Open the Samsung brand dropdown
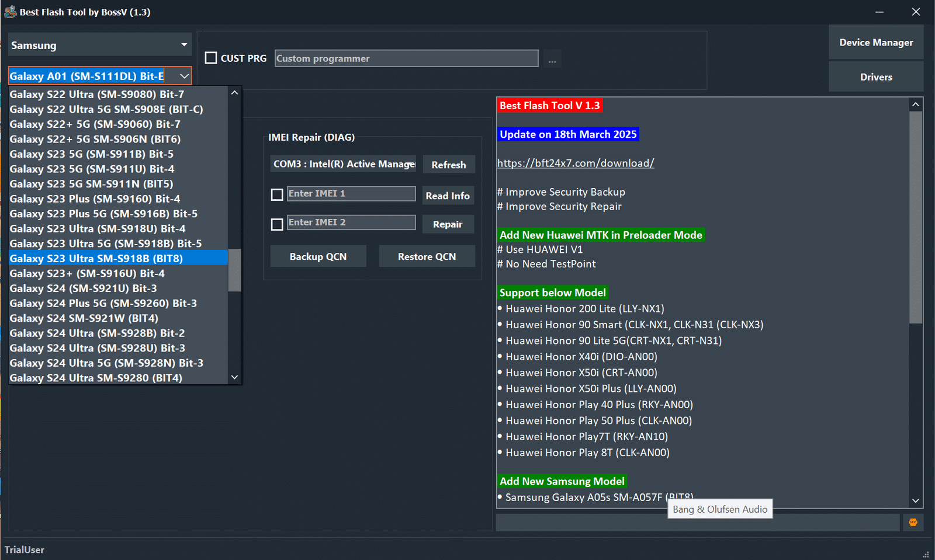The width and height of the screenshot is (935, 560). click(x=100, y=45)
